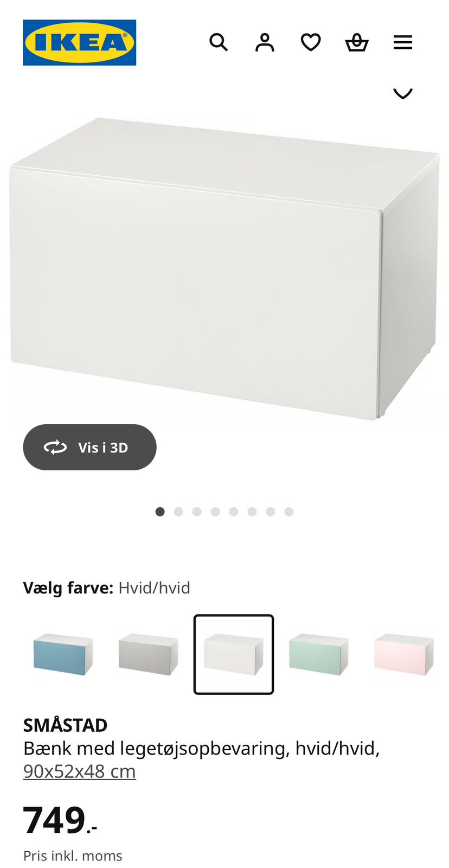This screenshot has width=449, height=868.
Task: Open the shopping basket icon
Action: pos(357,42)
